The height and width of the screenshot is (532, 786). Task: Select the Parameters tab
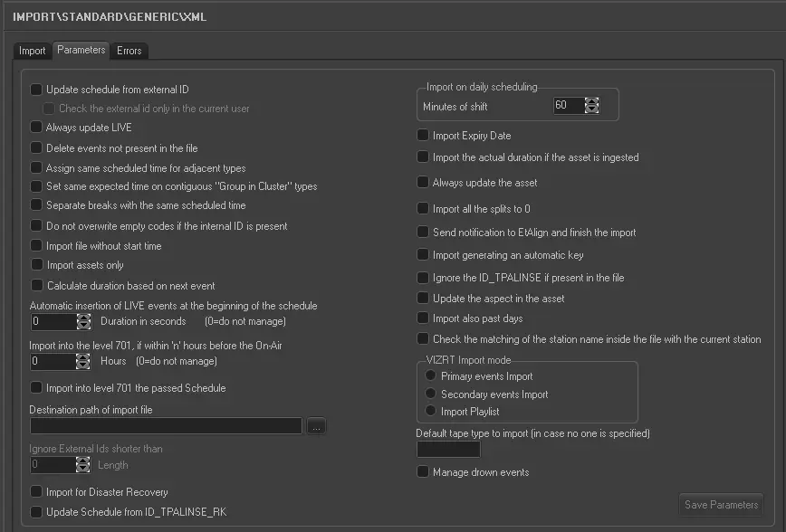click(81, 50)
